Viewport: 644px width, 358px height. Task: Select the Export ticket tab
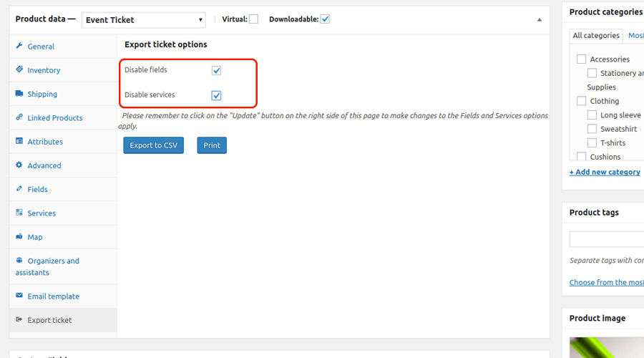[63, 320]
